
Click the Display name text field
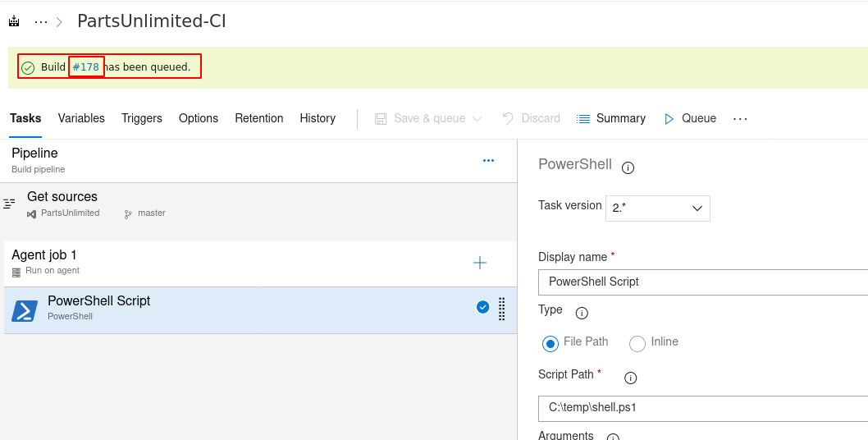pos(702,282)
